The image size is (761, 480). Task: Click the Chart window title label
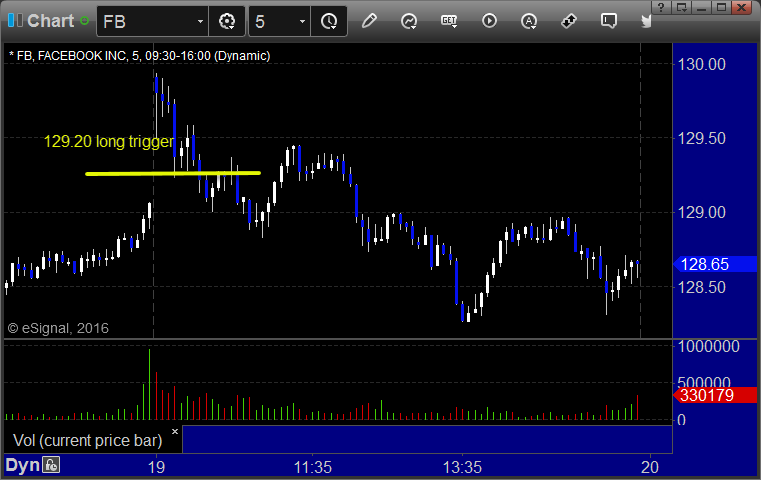[x=50, y=21]
